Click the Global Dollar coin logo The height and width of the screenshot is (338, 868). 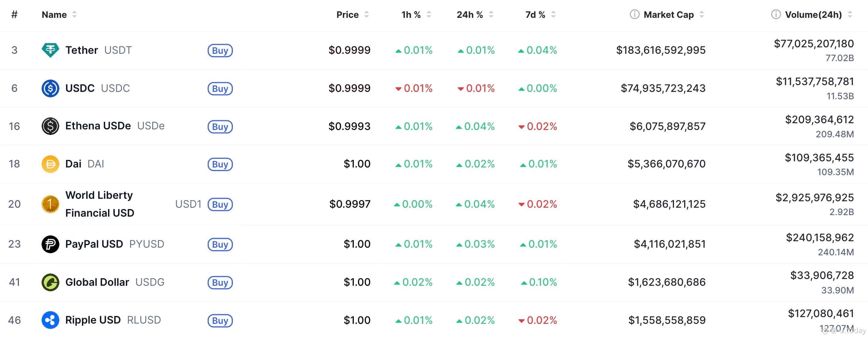[x=50, y=282]
